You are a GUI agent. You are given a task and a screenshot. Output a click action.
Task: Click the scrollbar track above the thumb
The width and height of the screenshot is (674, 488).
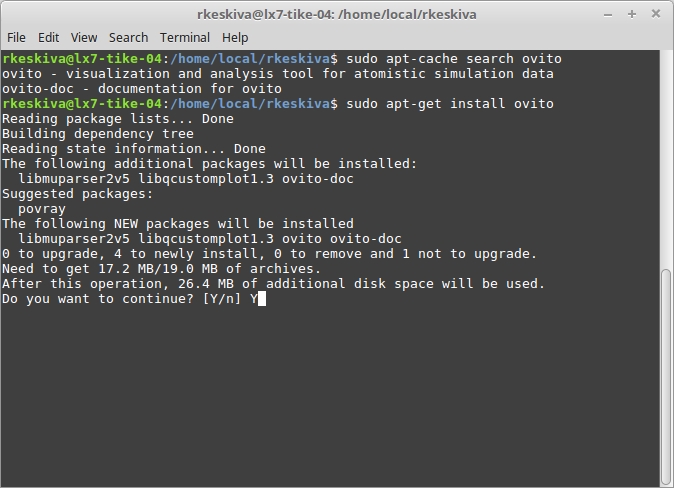point(666,159)
